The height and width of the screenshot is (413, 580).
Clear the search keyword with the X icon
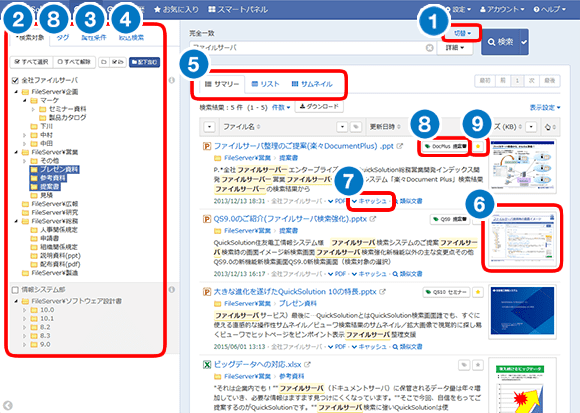(x=429, y=48)
